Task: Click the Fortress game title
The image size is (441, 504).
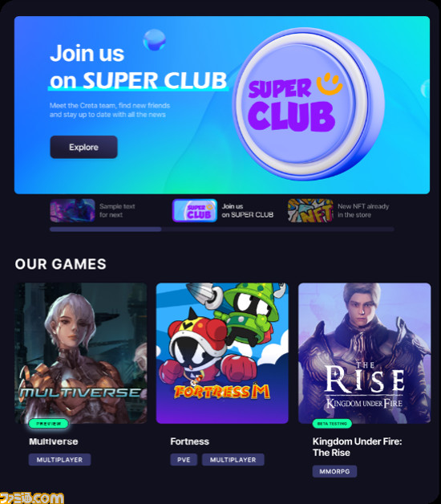Action: click(x=189, y=441)
